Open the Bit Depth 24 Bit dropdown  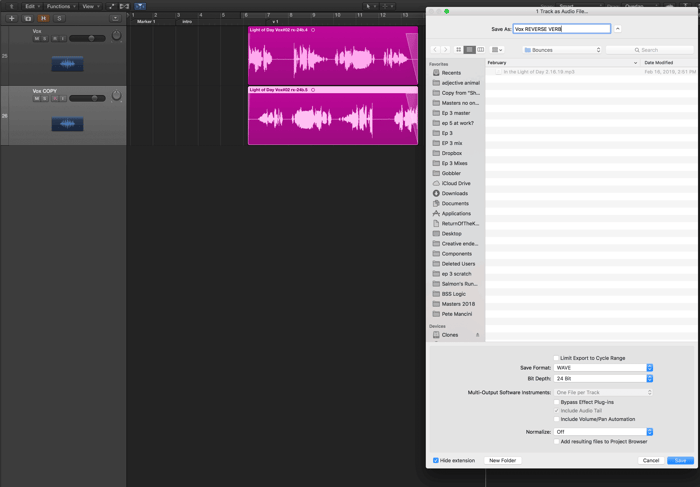(x=603, y=379)
